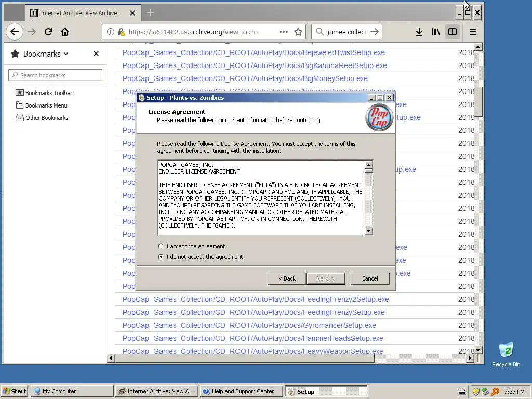Click the license text scrollbar thumb
Screen dimensions: 532x399
[369, 170]
